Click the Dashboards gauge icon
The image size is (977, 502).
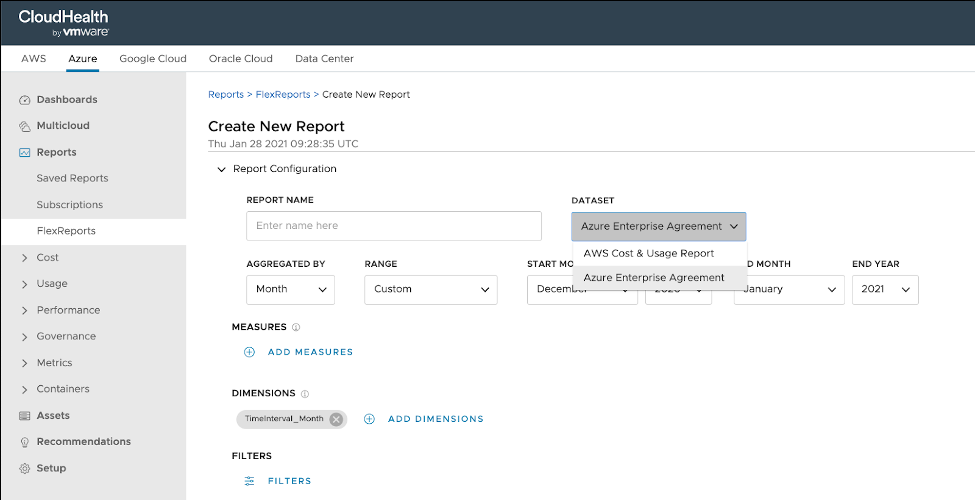point(24,100)
